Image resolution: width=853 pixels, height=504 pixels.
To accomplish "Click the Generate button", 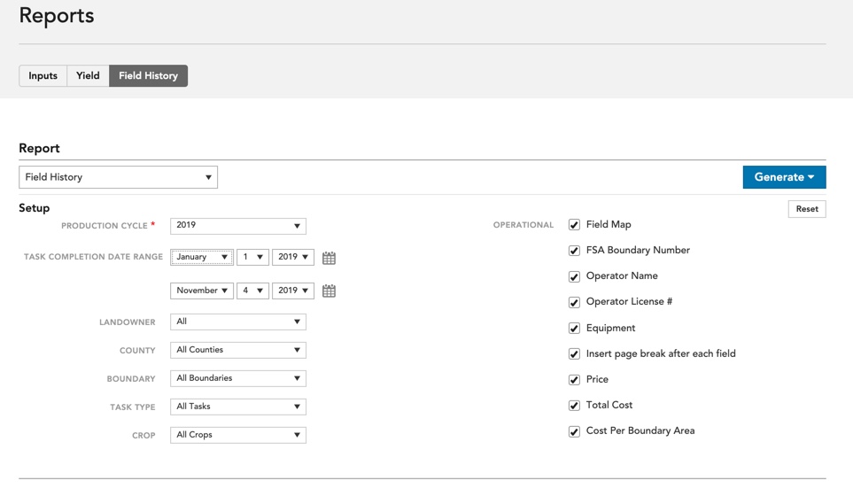I will (784, 177).
